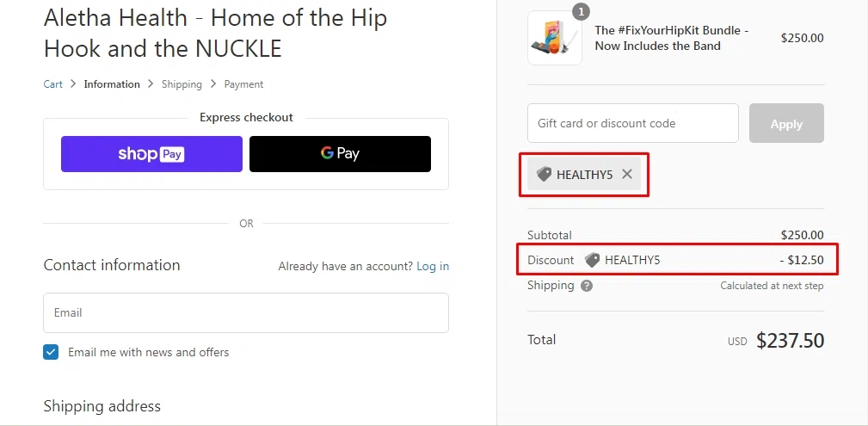
Task: Pay with Shop Pay express checkout
Action: coord(151,154)
